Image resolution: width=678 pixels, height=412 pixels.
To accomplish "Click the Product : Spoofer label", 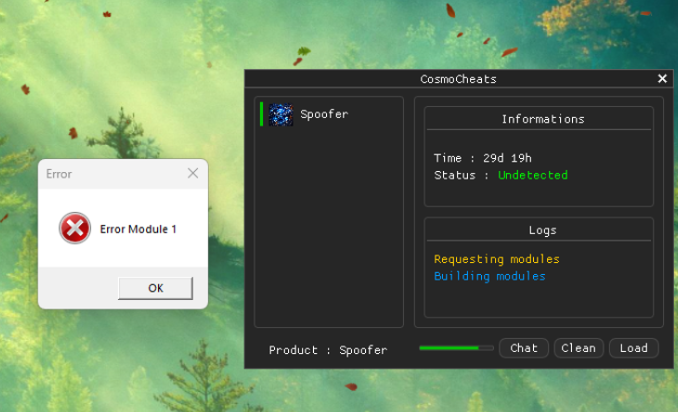I will [328, 350].
